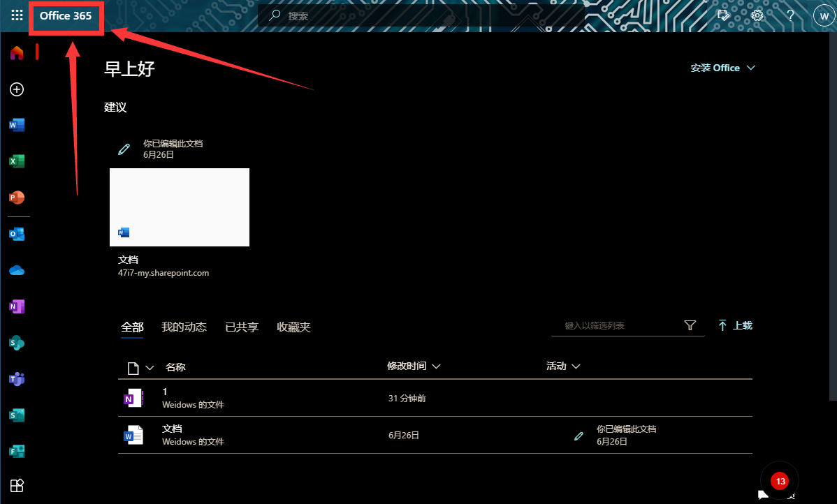Open OneDrive from the sidebar
This screenshot has width=837, height=504.
(17, 270)
